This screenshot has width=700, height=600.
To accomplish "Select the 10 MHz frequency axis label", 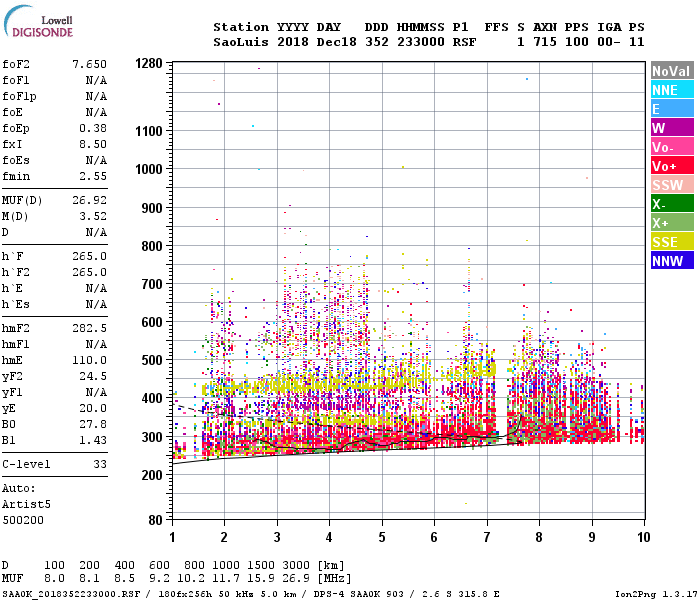I will [x=643, y=537].
